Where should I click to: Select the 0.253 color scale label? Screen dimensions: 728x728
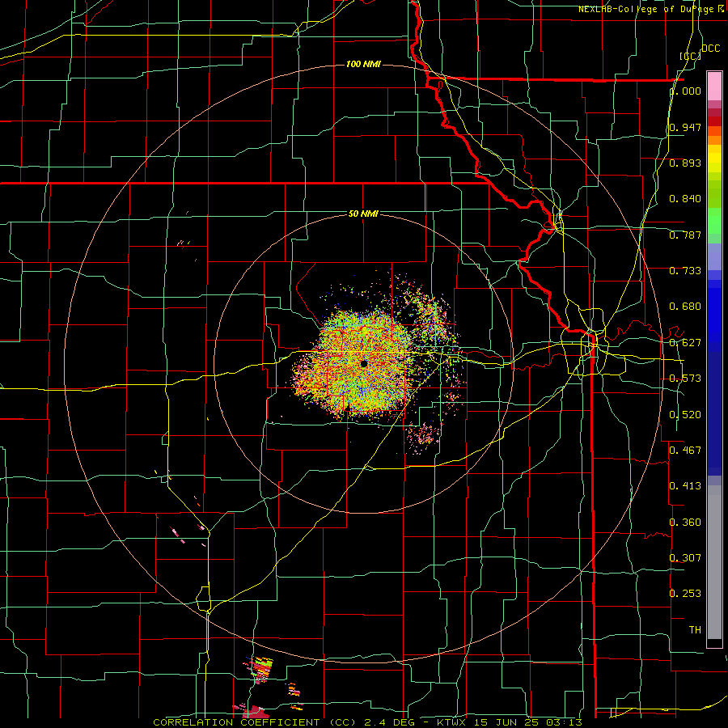point(685,594)
